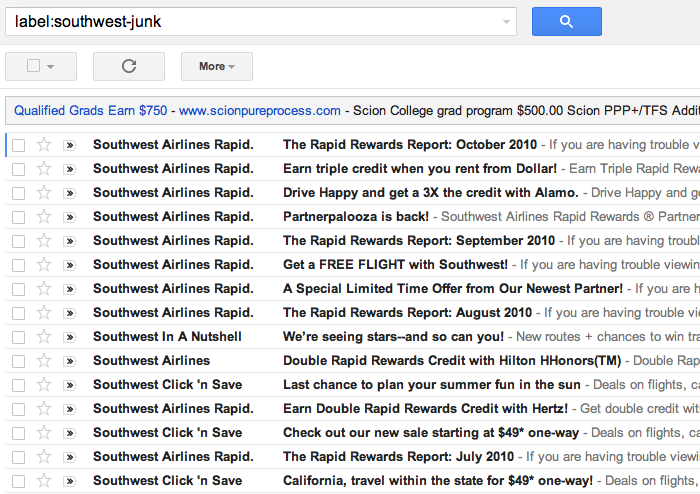700x494 pixels.
Task: Star the Rapid Rewards Report October 2010 email
Action: [x=44, y=145]
